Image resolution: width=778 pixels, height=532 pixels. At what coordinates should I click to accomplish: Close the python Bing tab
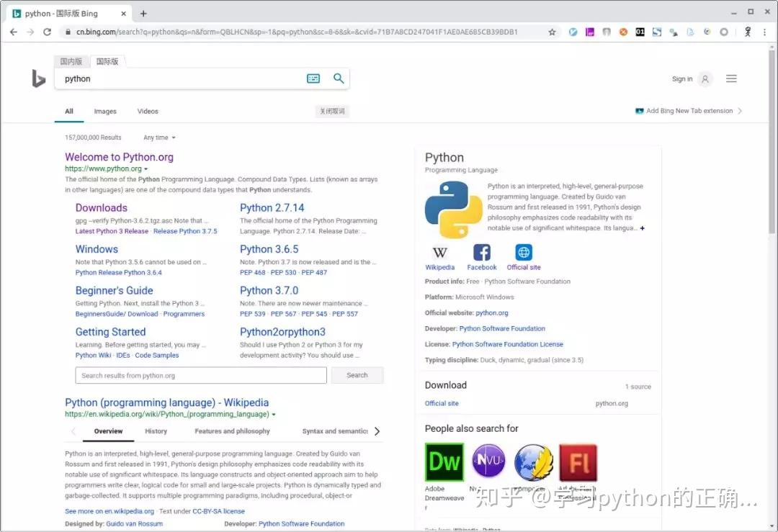pos(124,14)
